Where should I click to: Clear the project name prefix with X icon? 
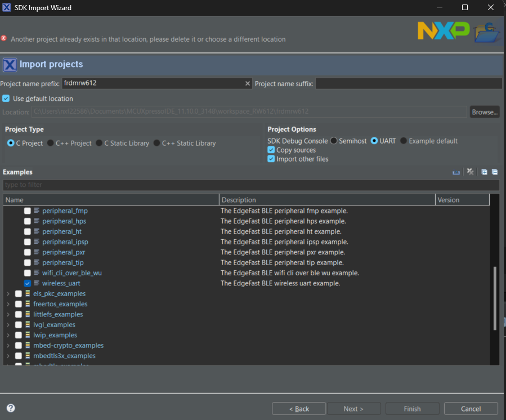(247, 83)
